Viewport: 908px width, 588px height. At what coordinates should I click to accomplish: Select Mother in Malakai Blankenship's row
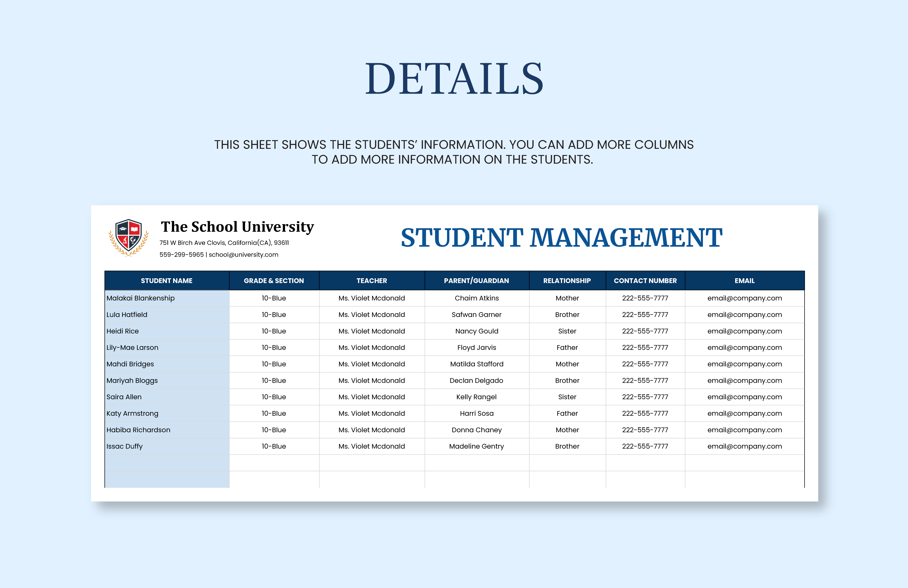pyautogui.click(x=567, y=298)
